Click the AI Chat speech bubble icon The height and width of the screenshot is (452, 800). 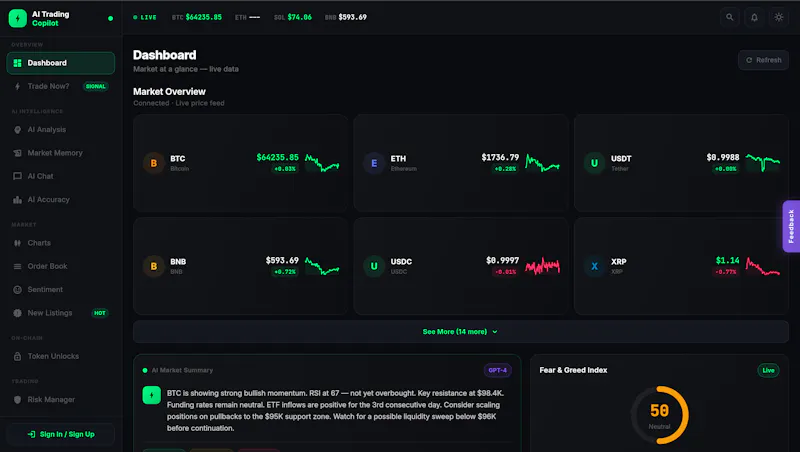click(17, 176)
